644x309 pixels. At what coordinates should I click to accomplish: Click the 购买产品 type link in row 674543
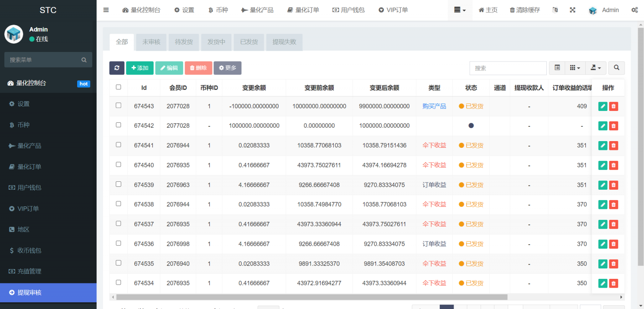[434, 106]
